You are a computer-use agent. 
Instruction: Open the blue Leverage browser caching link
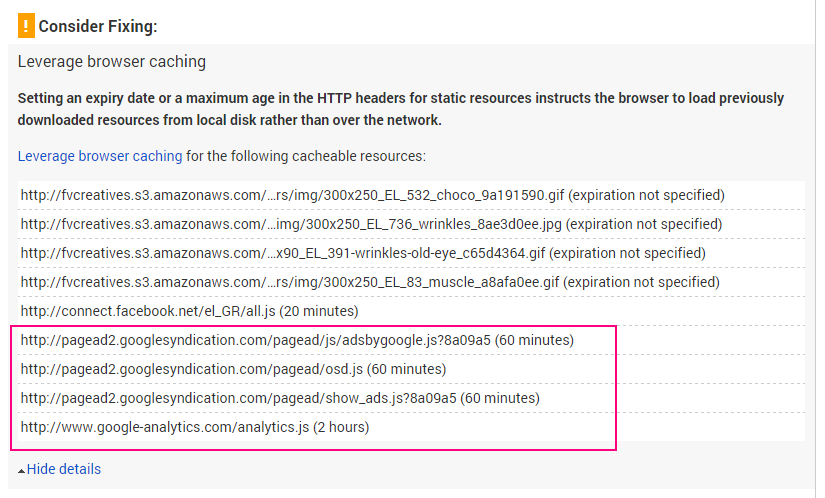pyautogui.click(x=100, y=156)
